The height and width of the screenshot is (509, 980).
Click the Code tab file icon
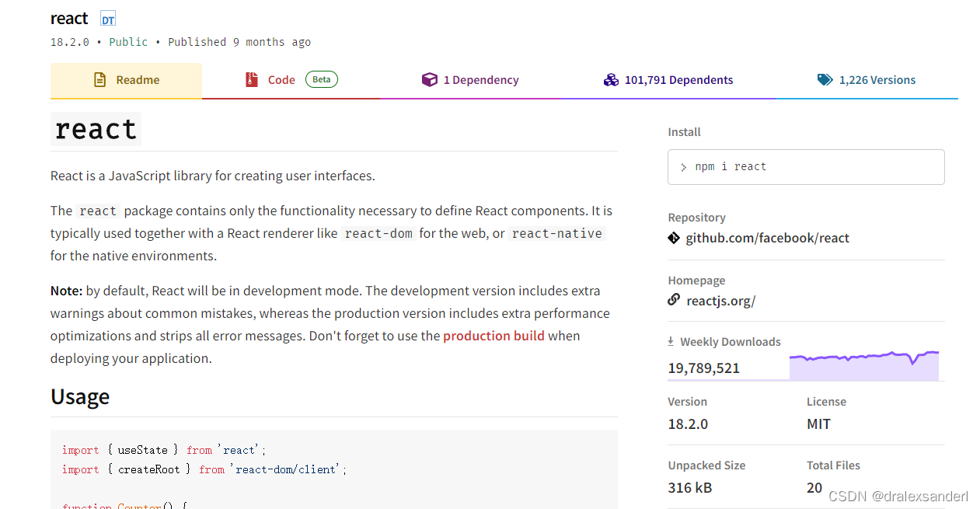click(252, 80)
